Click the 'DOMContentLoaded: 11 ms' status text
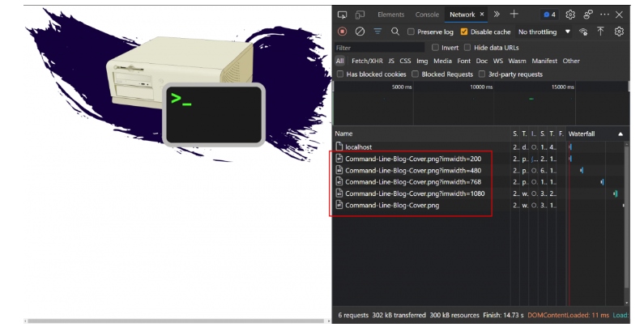This screenshot has width=644, height=327. (568, 315)
